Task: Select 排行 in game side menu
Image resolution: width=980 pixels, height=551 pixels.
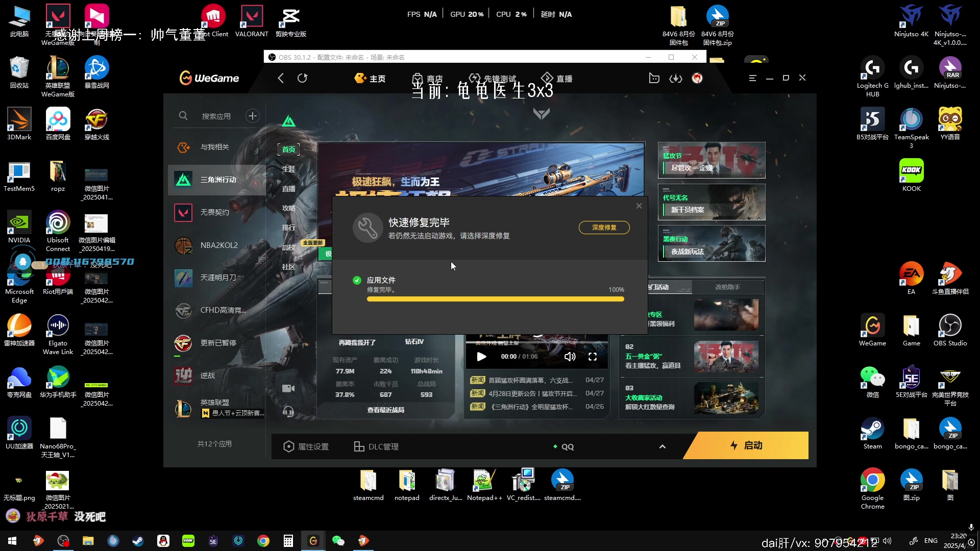Action: click(x=289, y=228)
